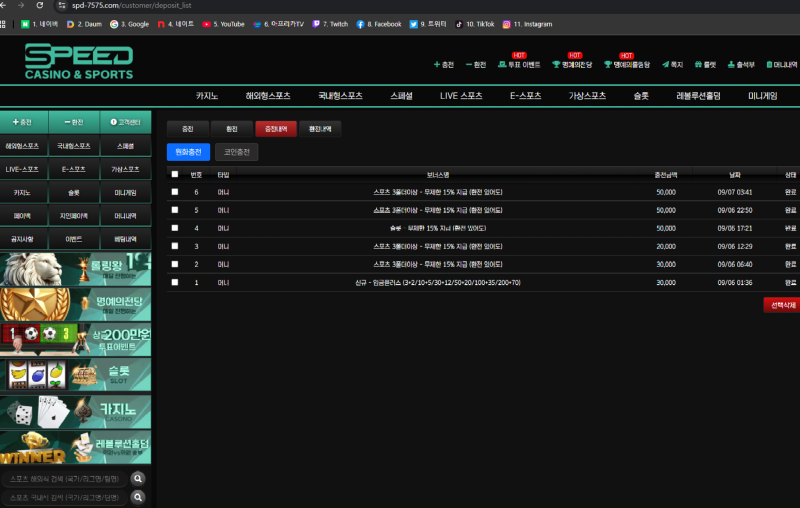Click the 고객센터 sidebar button
Screen dimensions: 800x508
[126, 122]
